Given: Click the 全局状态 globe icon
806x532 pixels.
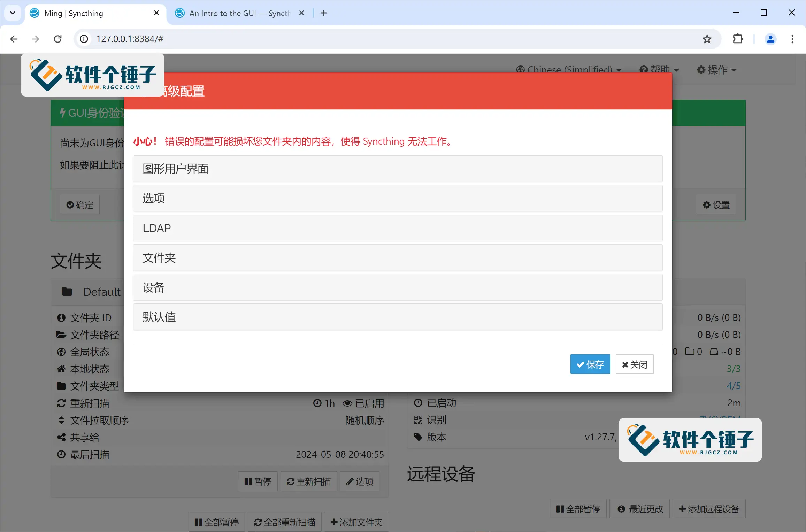Looking at the screenshot, I should click(61, 352).
